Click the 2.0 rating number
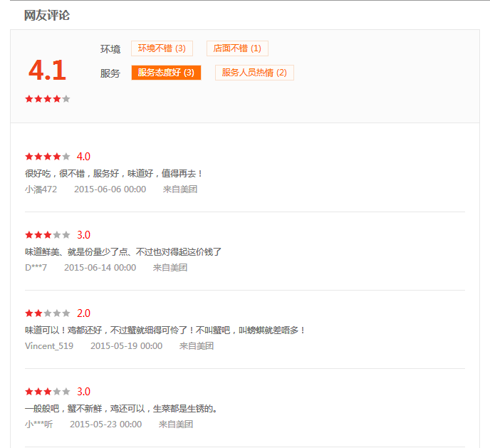Image resolution: width=490 pixels, height=448 pixels. point(83,313)
